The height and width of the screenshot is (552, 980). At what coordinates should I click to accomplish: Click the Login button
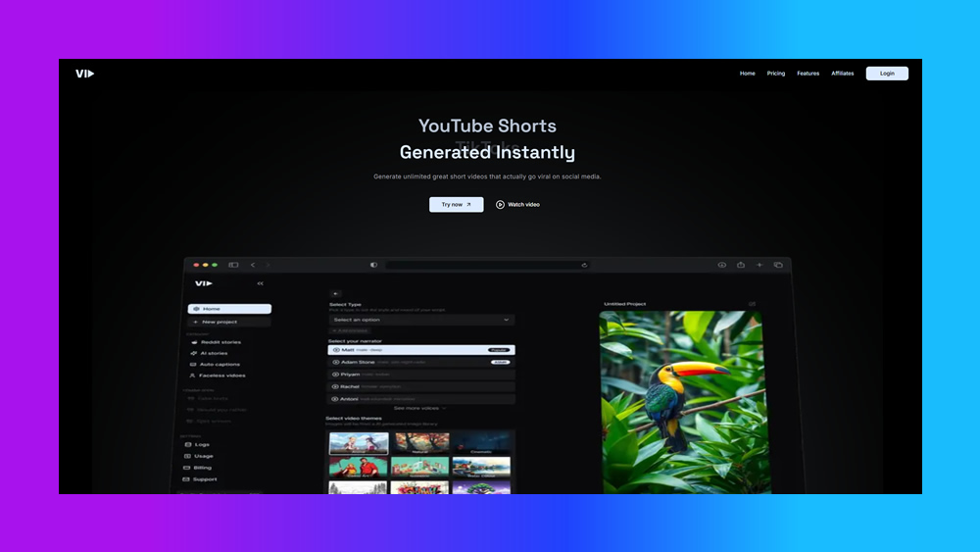tap(887, 74)
